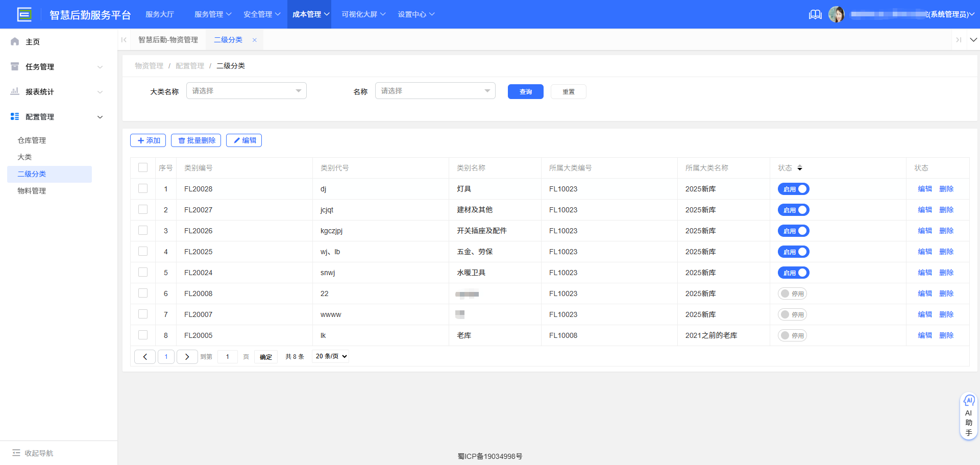Click the page number input field
The image size is (980, 465).
(x=228, y=356)
